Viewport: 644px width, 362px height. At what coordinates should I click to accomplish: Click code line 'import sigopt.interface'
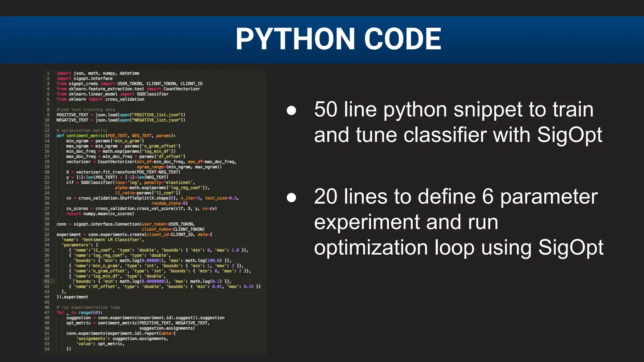coord(85,79)
